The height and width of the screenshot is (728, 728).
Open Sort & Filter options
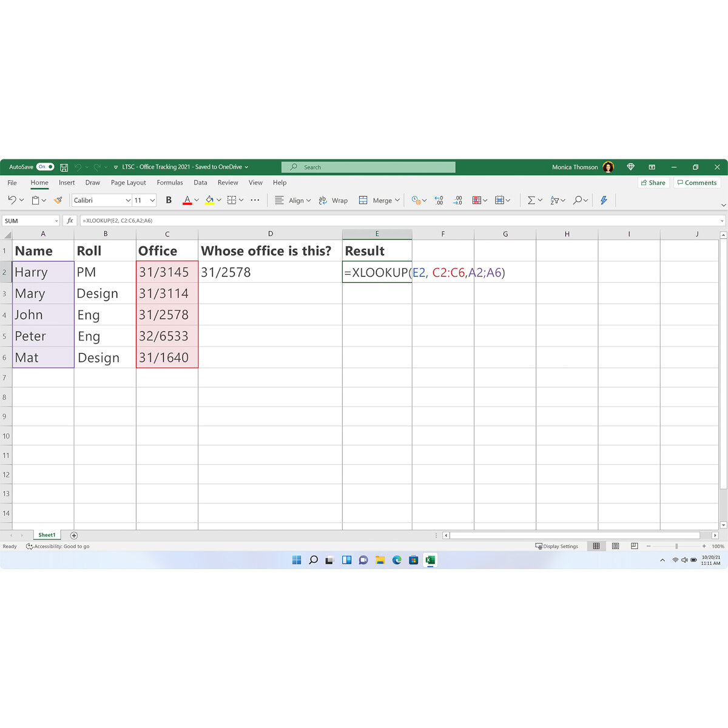tap(555, 200)
